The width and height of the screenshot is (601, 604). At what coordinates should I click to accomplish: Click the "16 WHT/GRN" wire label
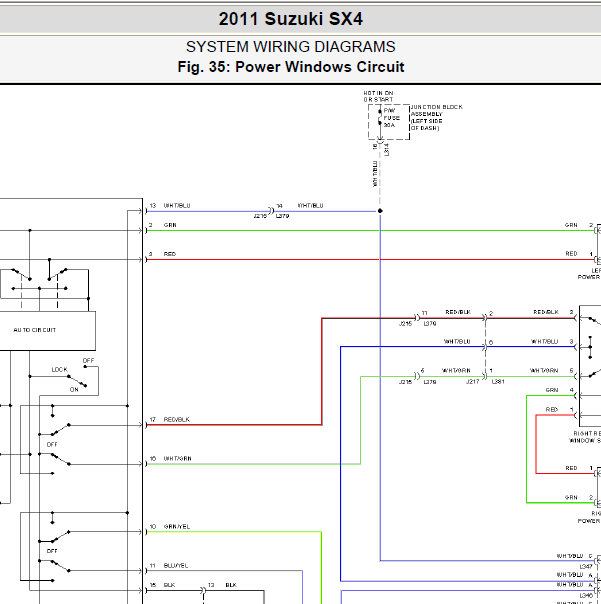pos(170,459)
